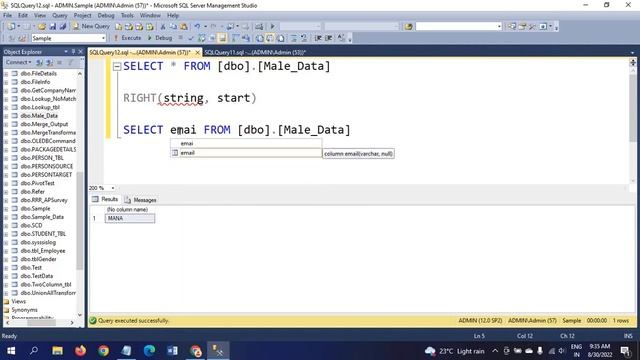Open the notification center icon

coord(625,351)
